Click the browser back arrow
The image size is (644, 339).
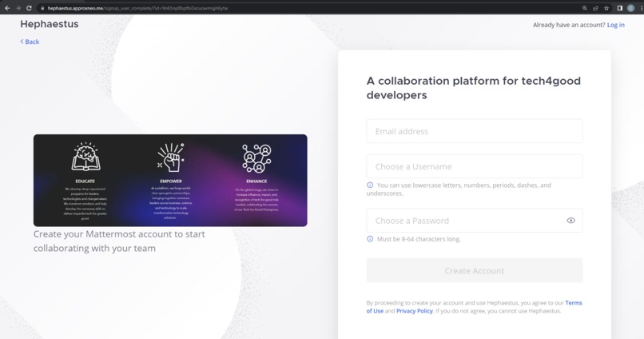click(x=7, y=8)
